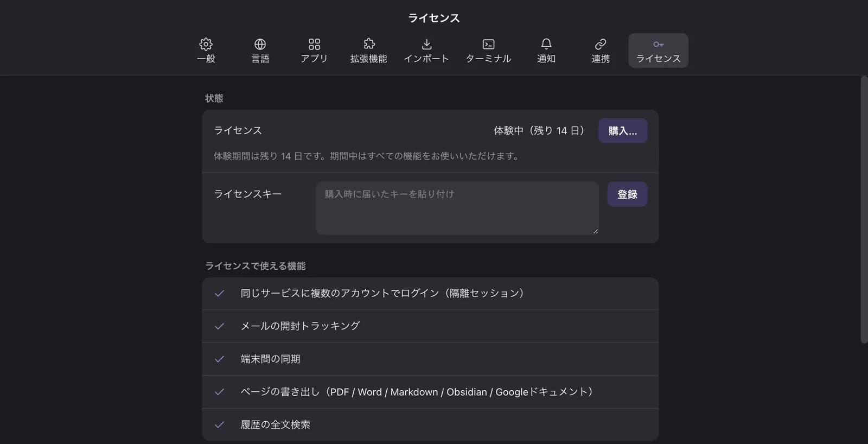The image size is (868, 444).
Task: Select the インポート download icon
Action: tap(426, 44)
